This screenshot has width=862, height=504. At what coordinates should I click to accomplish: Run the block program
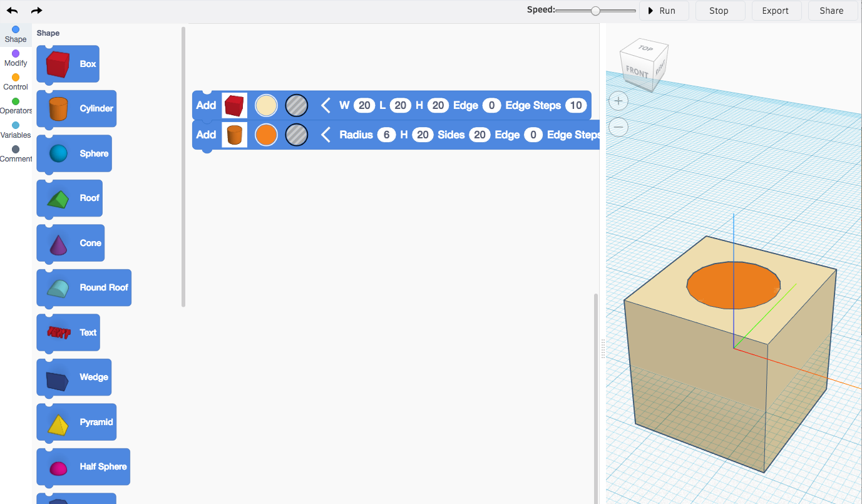[664, 11]
